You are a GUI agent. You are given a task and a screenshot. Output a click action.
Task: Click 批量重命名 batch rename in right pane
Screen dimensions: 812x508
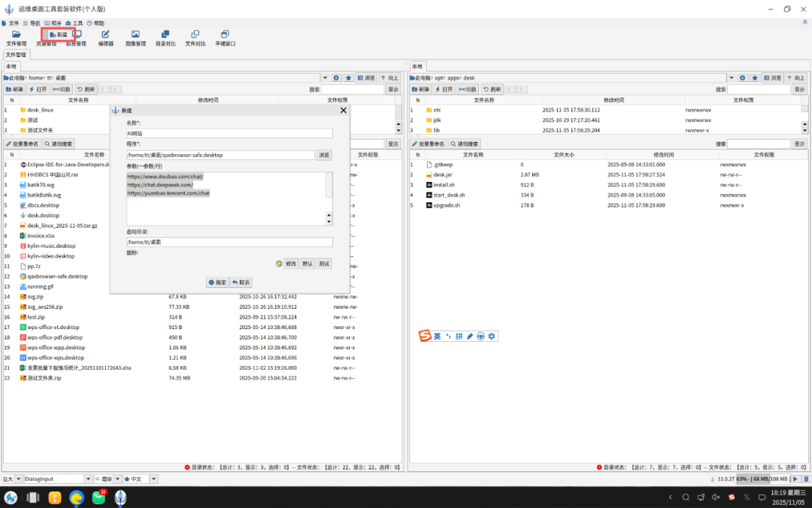429,144
